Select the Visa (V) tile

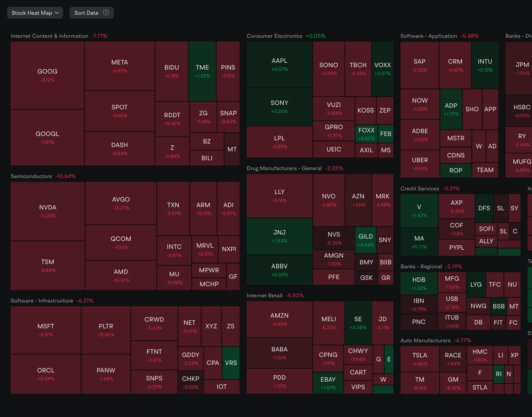pos(419,211)
